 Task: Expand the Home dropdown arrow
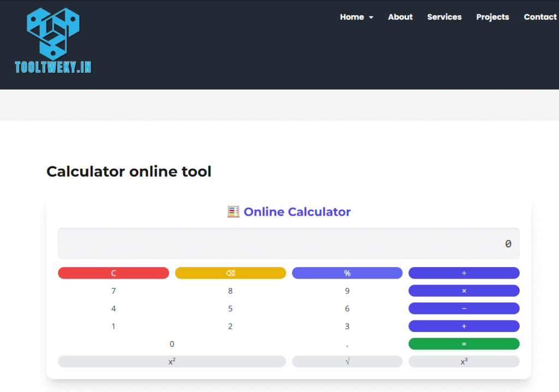click(x=371, y=17)
